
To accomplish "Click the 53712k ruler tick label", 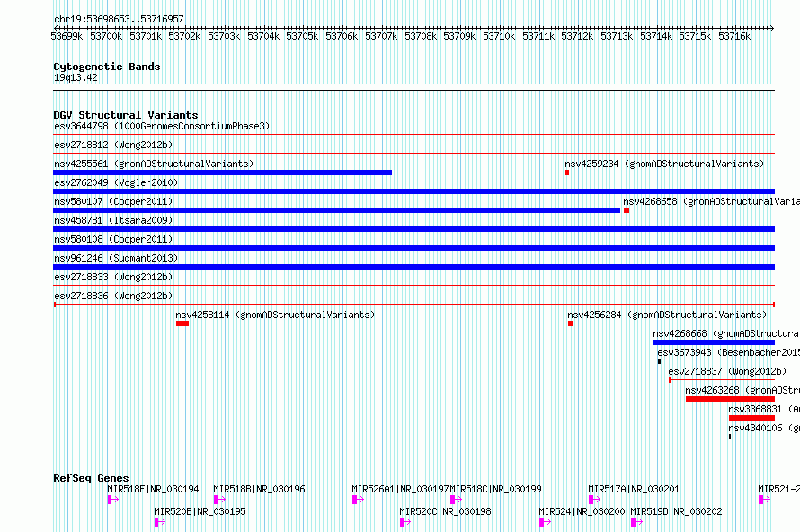I will (577, 36).
